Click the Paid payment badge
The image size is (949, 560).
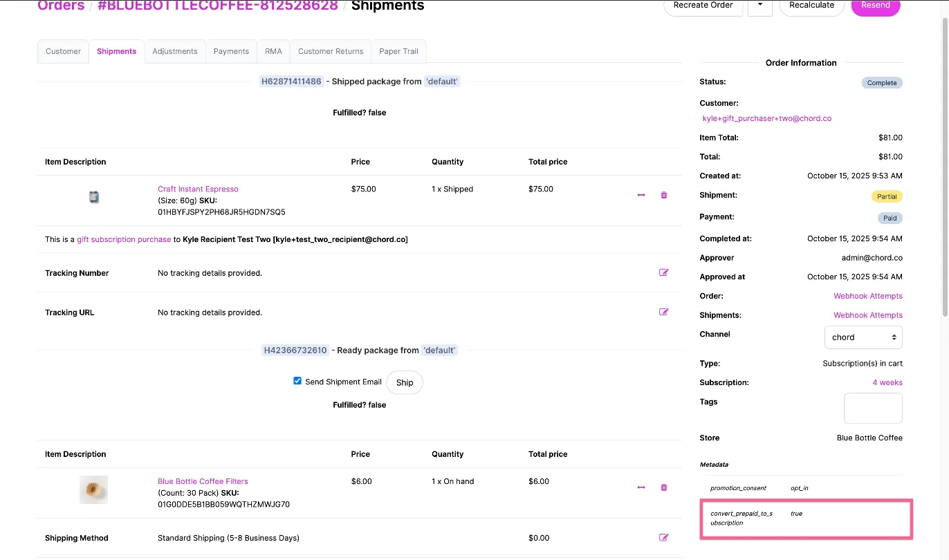pos(890,218)
